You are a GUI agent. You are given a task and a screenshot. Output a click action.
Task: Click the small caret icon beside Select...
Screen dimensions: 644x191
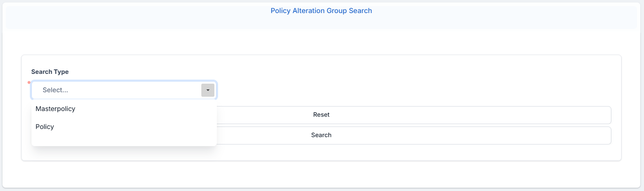coord(208,90)
